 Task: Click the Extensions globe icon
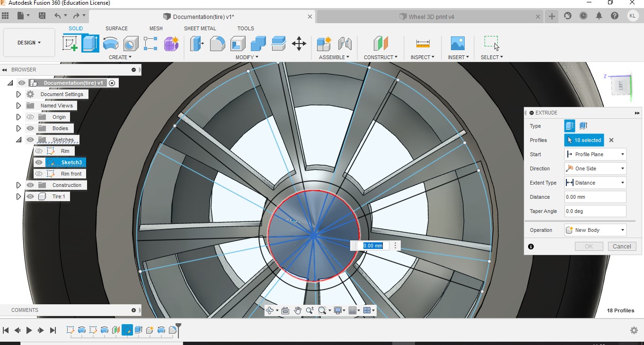(568, 16)
